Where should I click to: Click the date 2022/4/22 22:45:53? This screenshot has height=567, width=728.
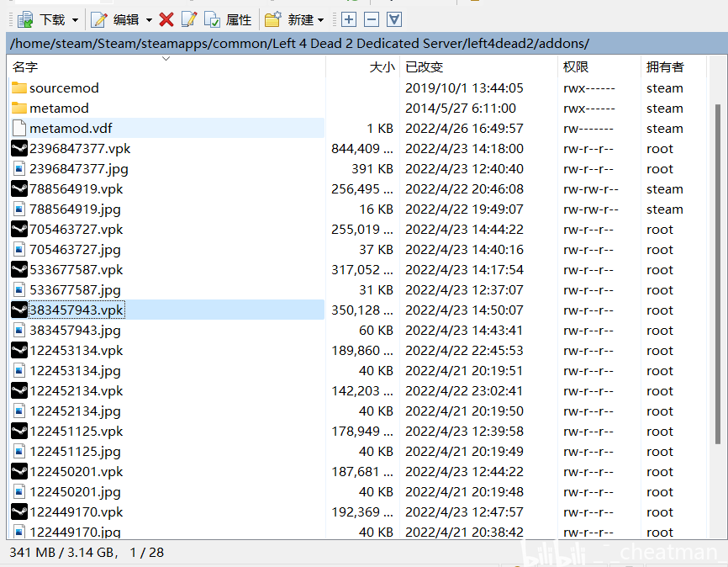point(464,351)
